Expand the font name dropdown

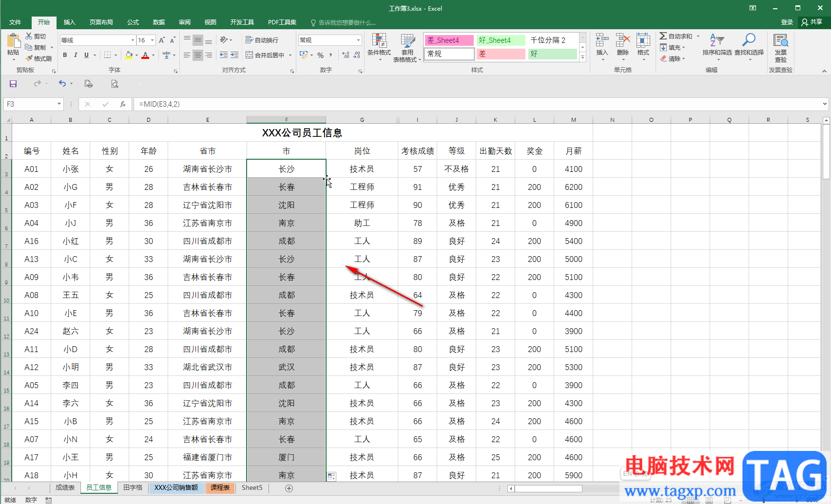[133, 40]
